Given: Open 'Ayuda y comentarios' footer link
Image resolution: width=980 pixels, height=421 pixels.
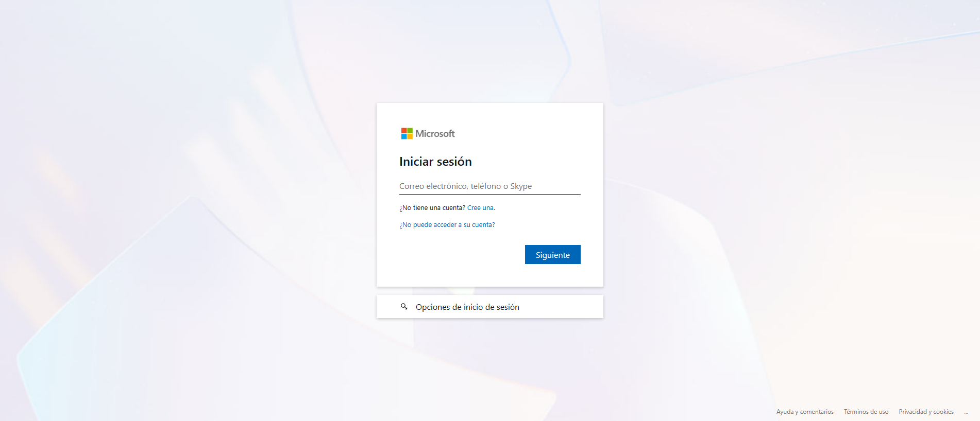Looking at the screenshot, I should pos(805,412).
